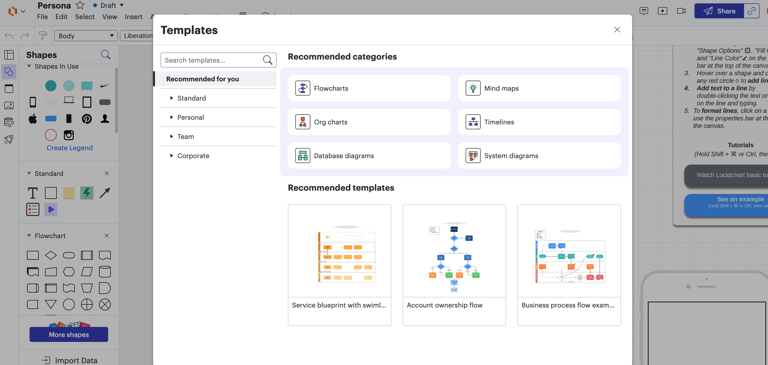Click the Org charts category icon

tap(303, 122)
